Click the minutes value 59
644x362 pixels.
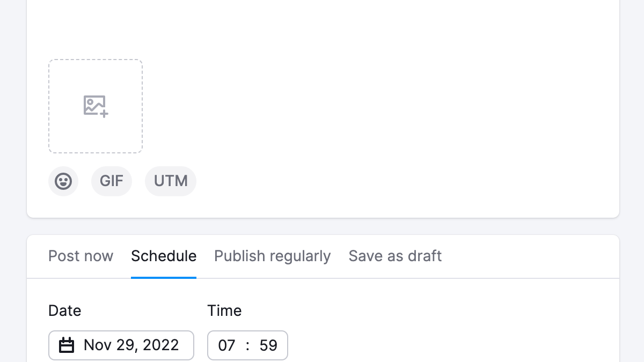268,345
